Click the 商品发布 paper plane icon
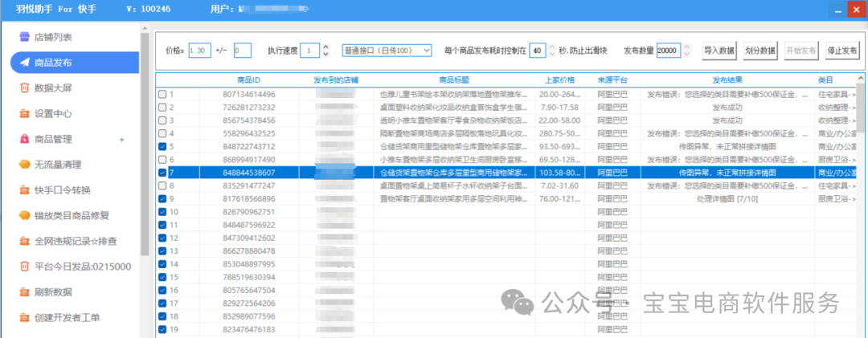Viewport: 868px width, 338px height. point(24,63)
